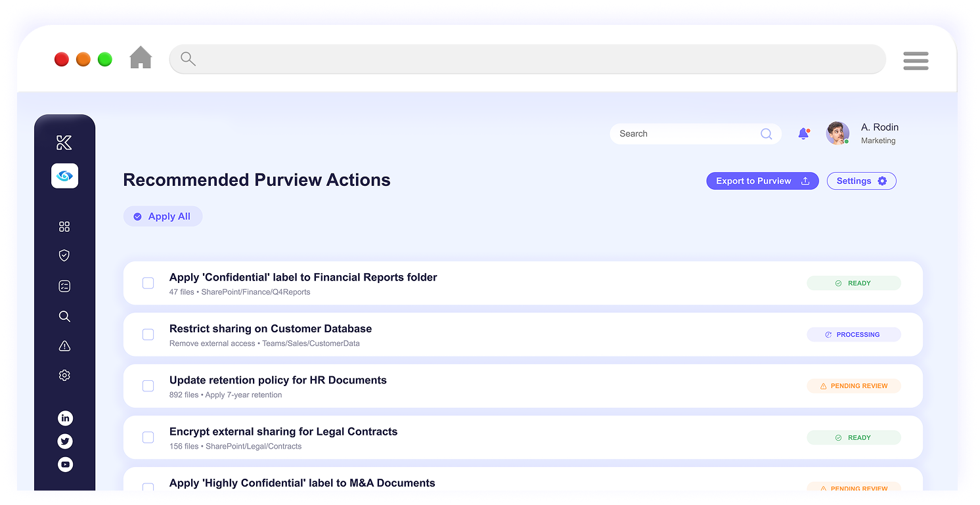Screen dimensions: 980x505
Task: Click the notification bell icon
Action: [x=803, y=134]
